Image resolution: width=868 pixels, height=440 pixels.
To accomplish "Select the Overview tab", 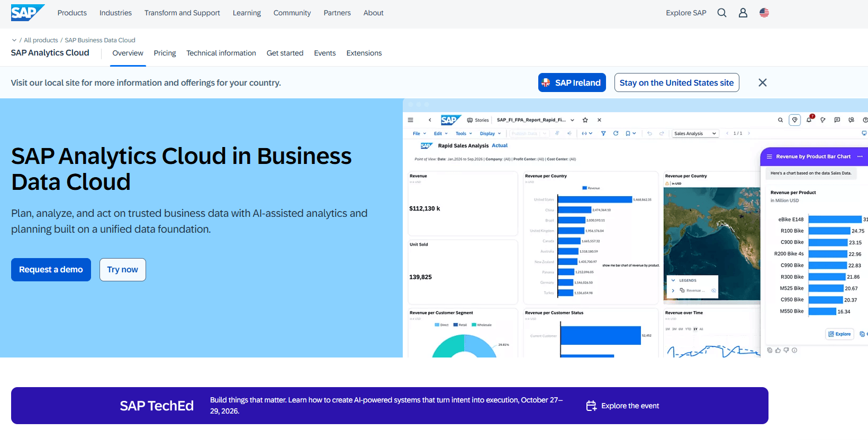I will coord(128,53).
